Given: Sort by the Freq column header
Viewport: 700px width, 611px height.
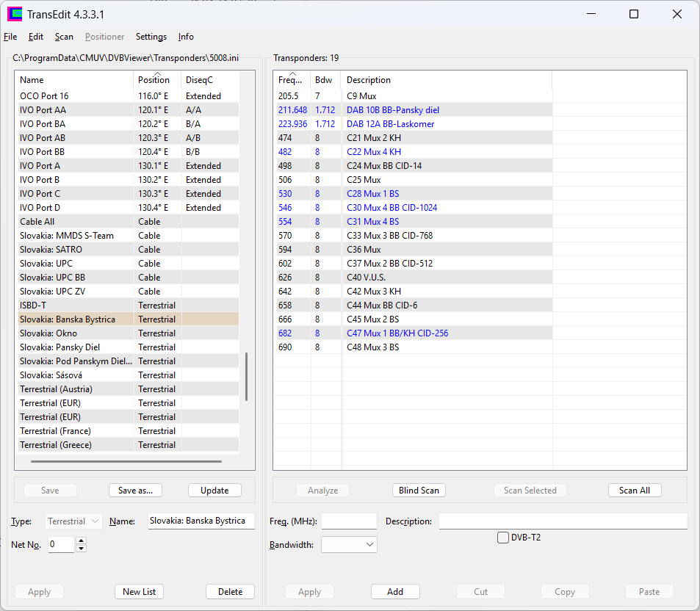Looking at the screenshot, I should click(x=291, y=80).
